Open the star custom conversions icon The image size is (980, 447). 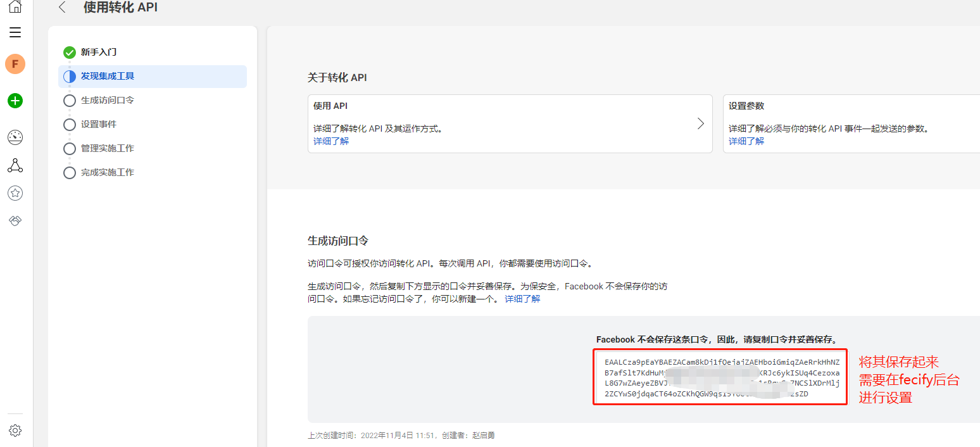[15, 193]
